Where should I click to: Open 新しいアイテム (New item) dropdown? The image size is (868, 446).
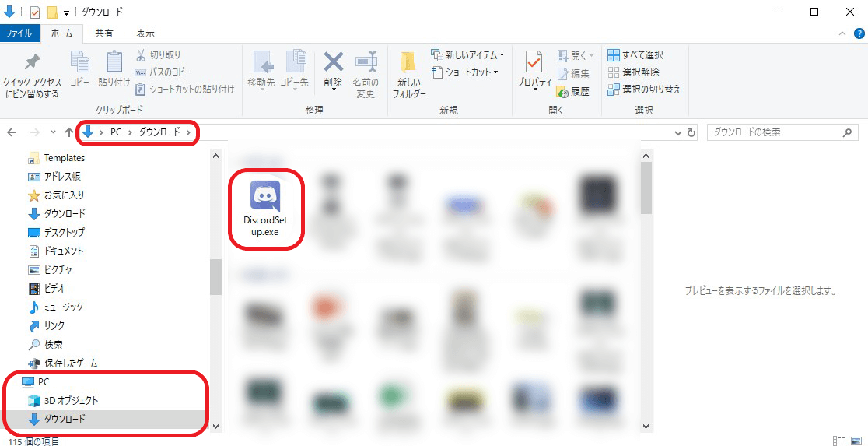(467, 54)
